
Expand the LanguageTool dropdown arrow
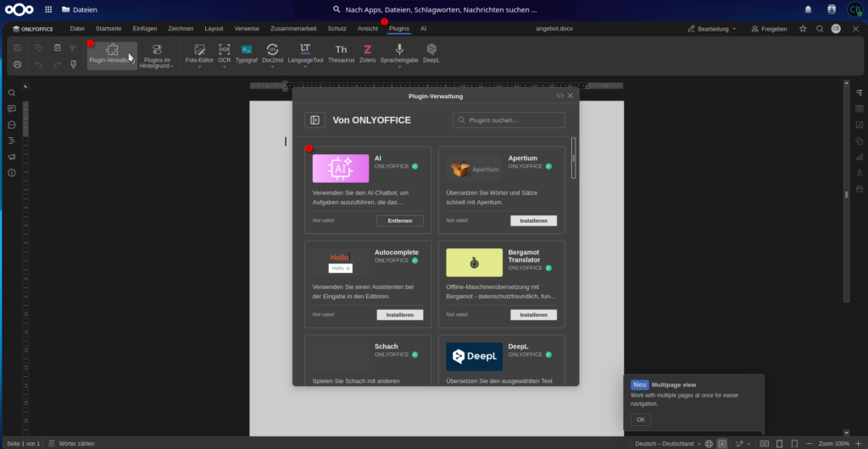coord(305,67)
